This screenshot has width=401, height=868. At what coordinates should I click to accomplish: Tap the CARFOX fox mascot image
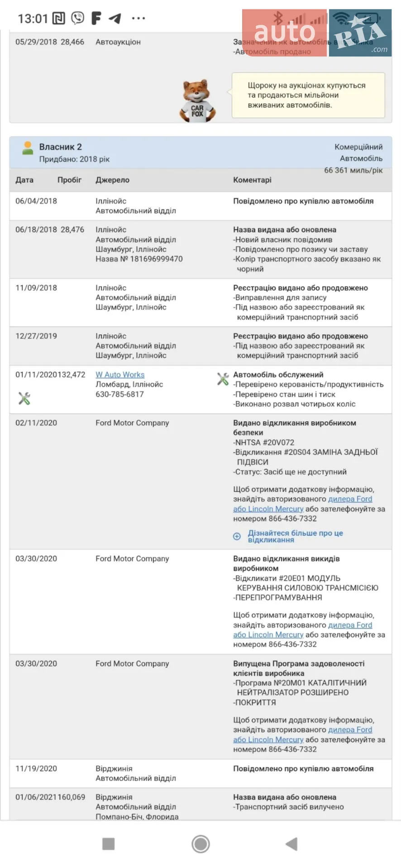click(x=198, y=101)
